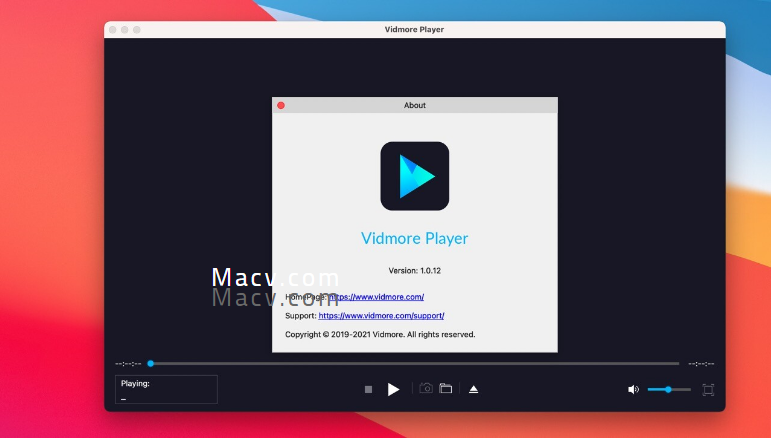Take a snapshot with the camera icon
Screen dimensions: 771x439
pos(426,388)
